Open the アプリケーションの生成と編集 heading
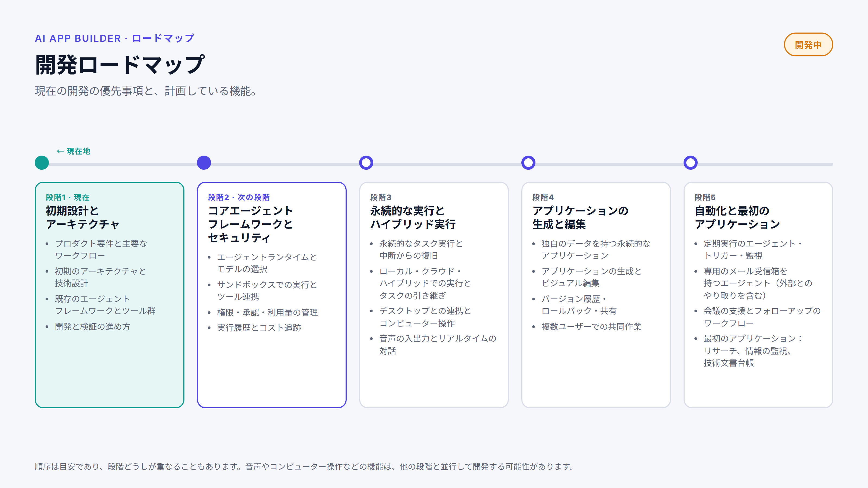 point(580,217)
